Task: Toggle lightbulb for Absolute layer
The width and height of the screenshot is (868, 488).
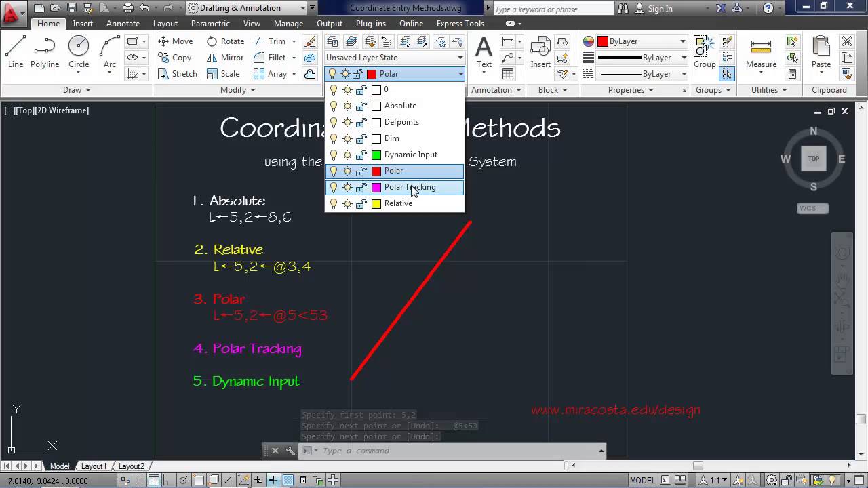Action: click(333, 106)
